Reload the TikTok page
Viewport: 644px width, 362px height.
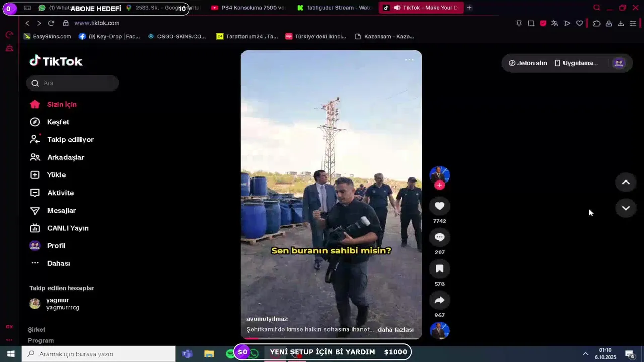(51, 23)
